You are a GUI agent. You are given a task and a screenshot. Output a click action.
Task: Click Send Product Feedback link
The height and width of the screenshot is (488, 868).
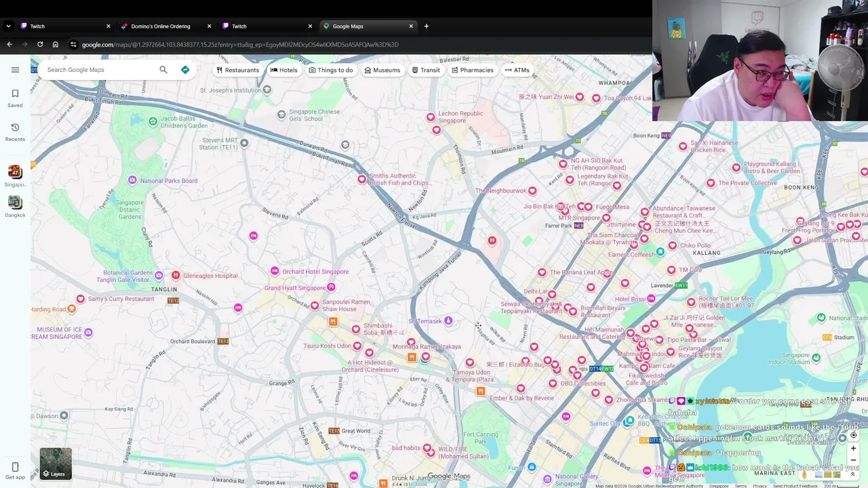click(x=795, y=486)
